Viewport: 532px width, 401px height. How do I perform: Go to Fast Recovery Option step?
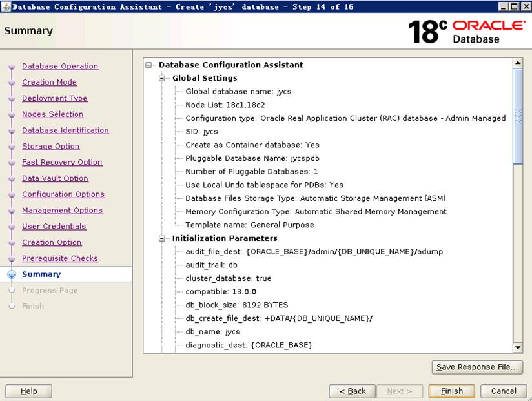click(x=62, y=162)
